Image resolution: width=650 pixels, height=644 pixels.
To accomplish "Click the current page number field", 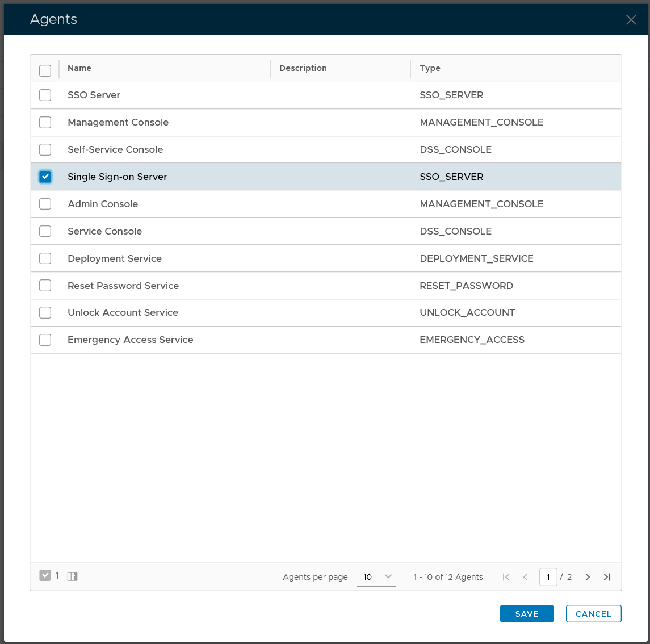I will click(x=548, y=577).
